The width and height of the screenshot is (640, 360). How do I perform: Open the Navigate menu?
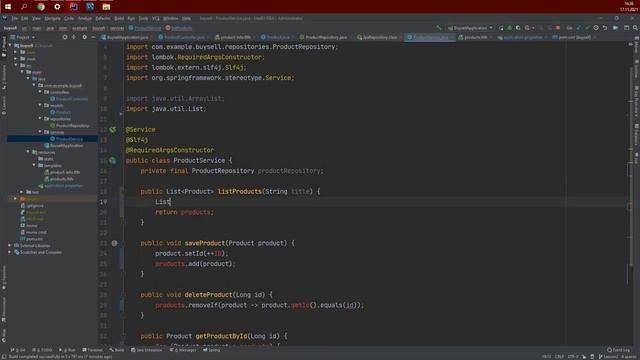tap(52, 18)
